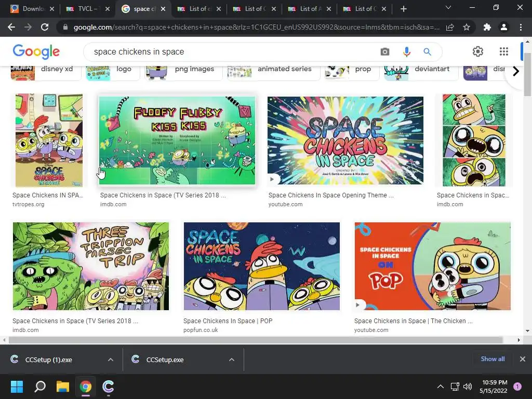Screen dimensions: 532x399
Task: Open Windows taskbar search
Action: (40, 387)
